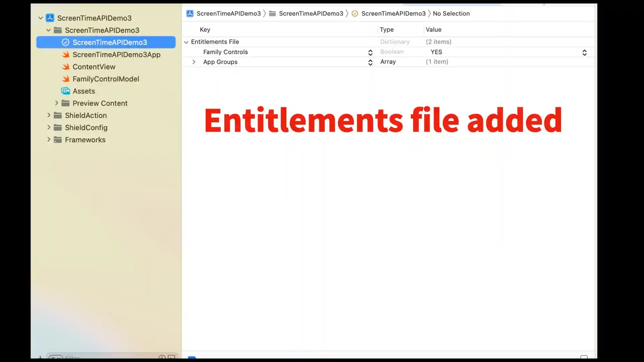Expand Frameworks group
This screenshot has width=644, height=362.
coord(49,139)
